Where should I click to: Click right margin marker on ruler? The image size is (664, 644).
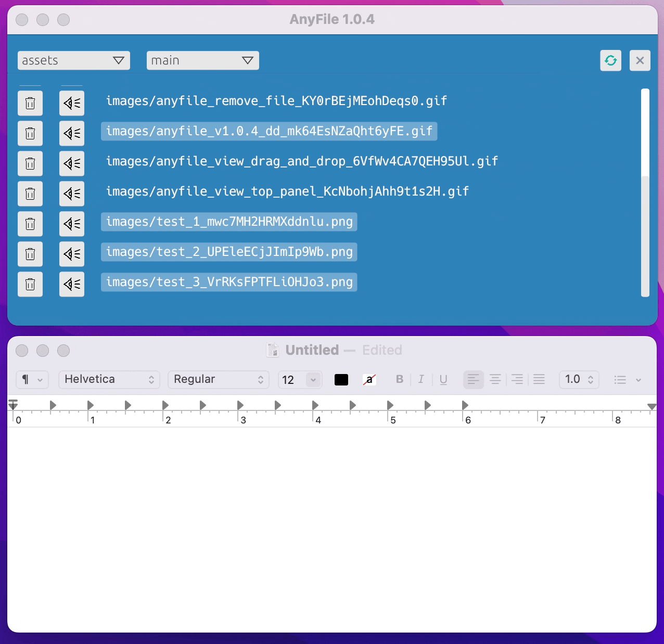[x=652, y=406]
